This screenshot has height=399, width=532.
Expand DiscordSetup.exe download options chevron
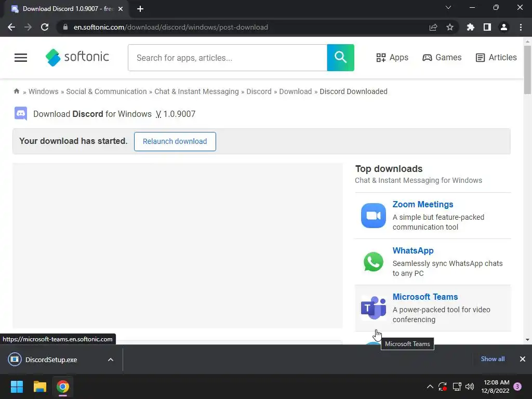point(111,360)
